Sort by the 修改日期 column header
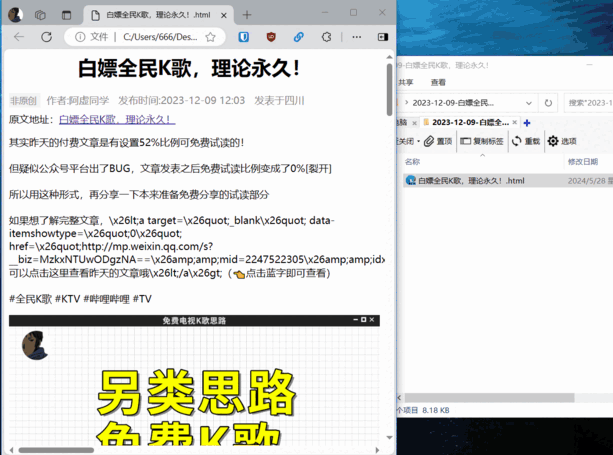The height and width of the screenshot is (455, 613). (x=583, y=162)
